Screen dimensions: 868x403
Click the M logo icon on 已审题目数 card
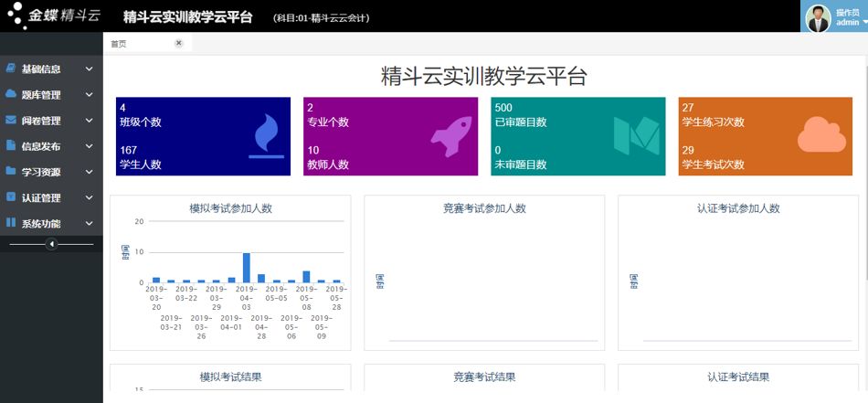pos(637,135)
